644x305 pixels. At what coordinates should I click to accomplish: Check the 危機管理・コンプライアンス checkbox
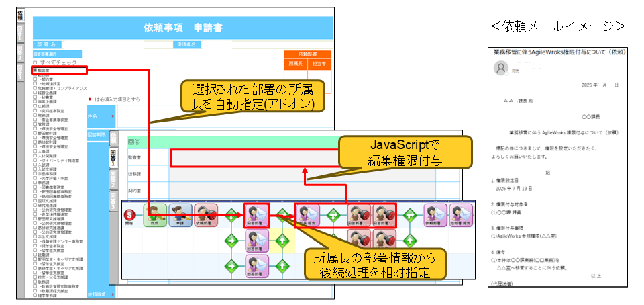(35, 88)
